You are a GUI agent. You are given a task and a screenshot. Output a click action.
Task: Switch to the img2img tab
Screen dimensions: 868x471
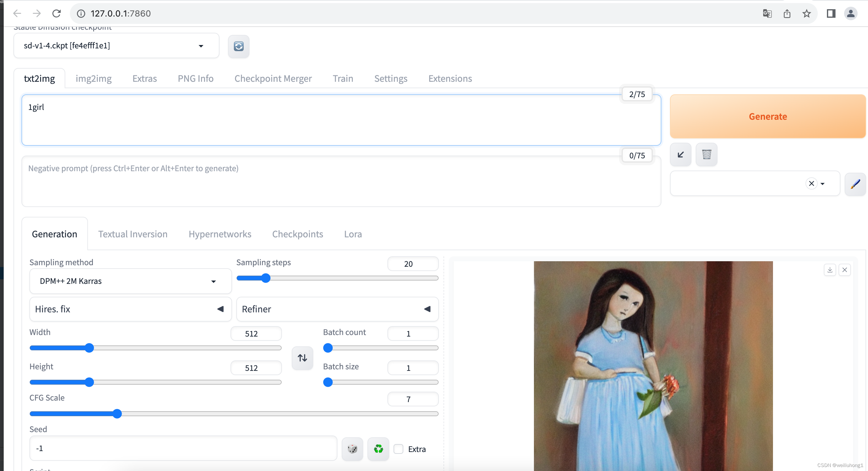[94, 78]
